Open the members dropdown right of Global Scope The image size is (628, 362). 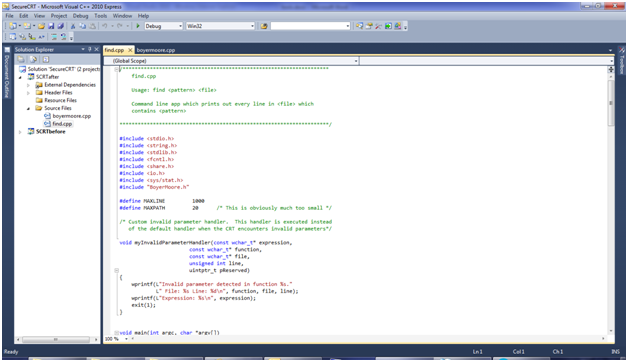[x=612, y=61]
